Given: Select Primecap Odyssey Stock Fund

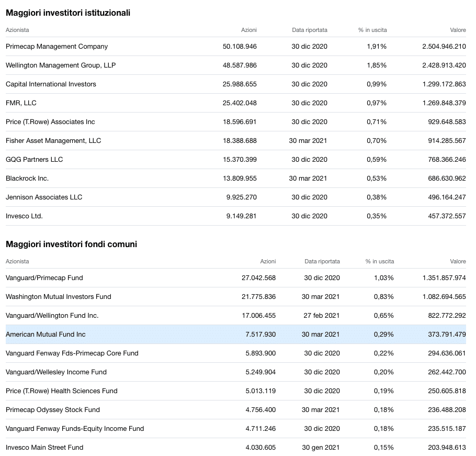Looking at the screenshot, I should pos(53,410).
